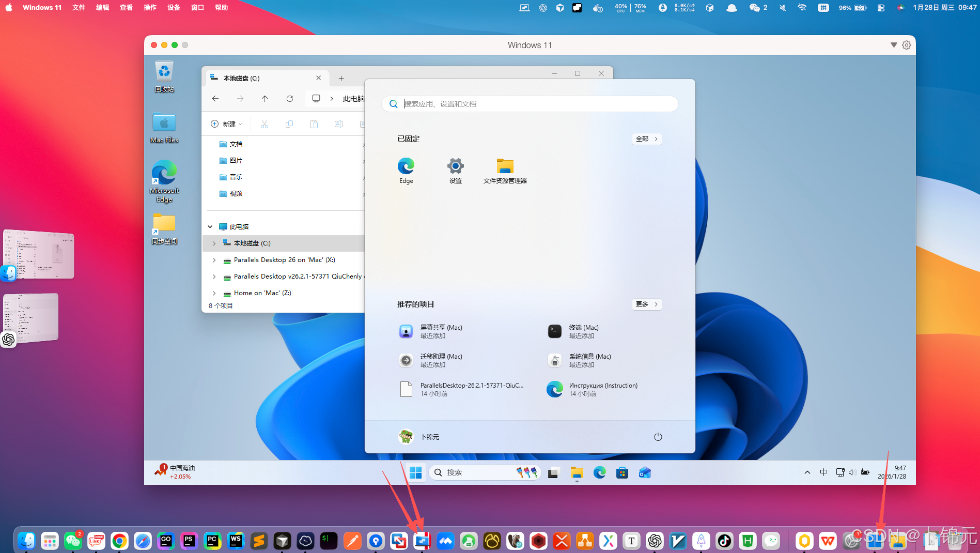Open the 文件 menu in macOS menu bar
Viewport: 980px width, 553px height.
click(x=79, y=7)
